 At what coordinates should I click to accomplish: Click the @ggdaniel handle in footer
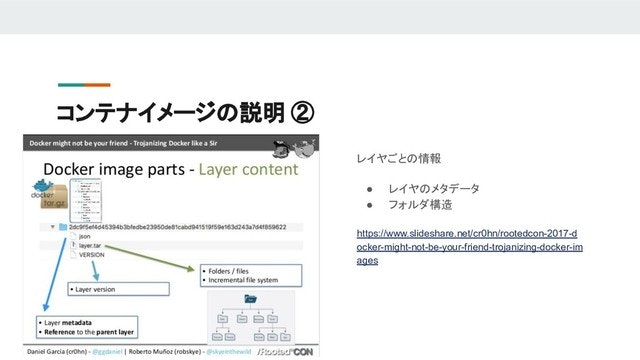(107, 351)
